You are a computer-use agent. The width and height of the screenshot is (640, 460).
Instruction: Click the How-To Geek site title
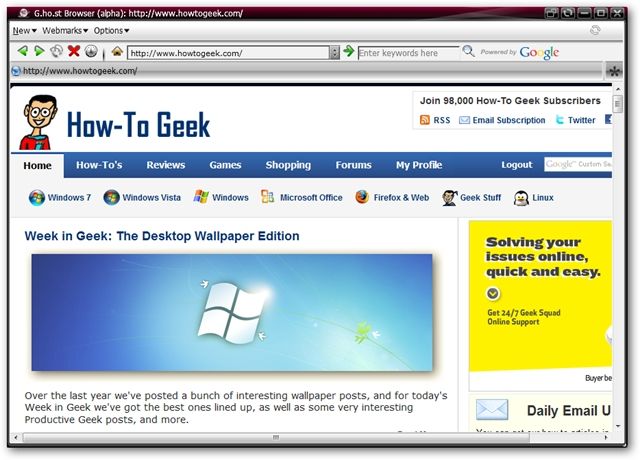coord(138,124)
